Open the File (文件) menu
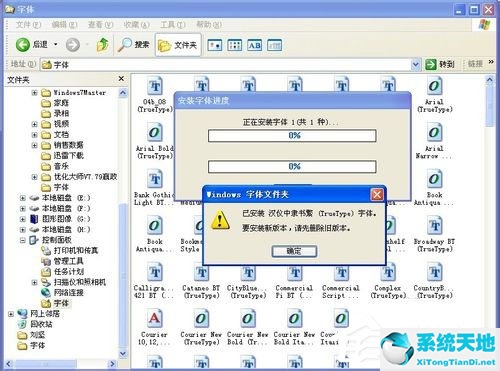This screenshot has width=500, height=371. point(28,25)
